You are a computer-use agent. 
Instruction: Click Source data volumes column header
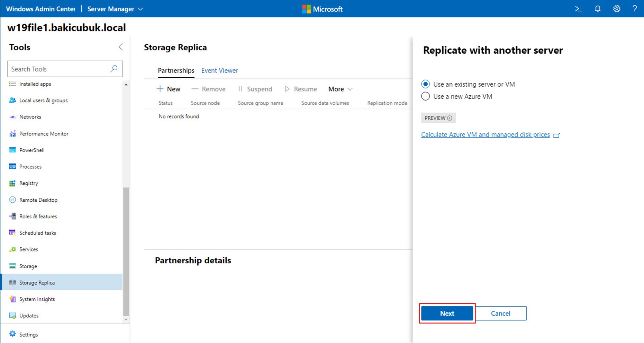[x=325, y=103]
